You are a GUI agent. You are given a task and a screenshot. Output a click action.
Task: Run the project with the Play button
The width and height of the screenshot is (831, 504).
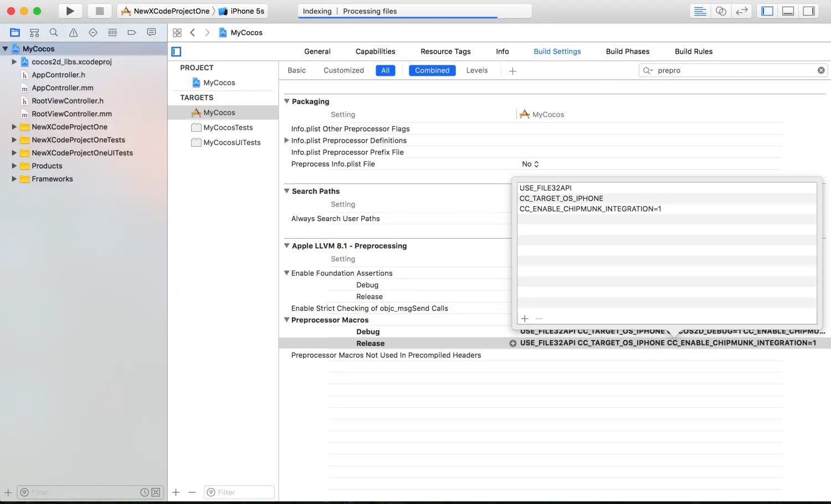click(x=70, y=11)
